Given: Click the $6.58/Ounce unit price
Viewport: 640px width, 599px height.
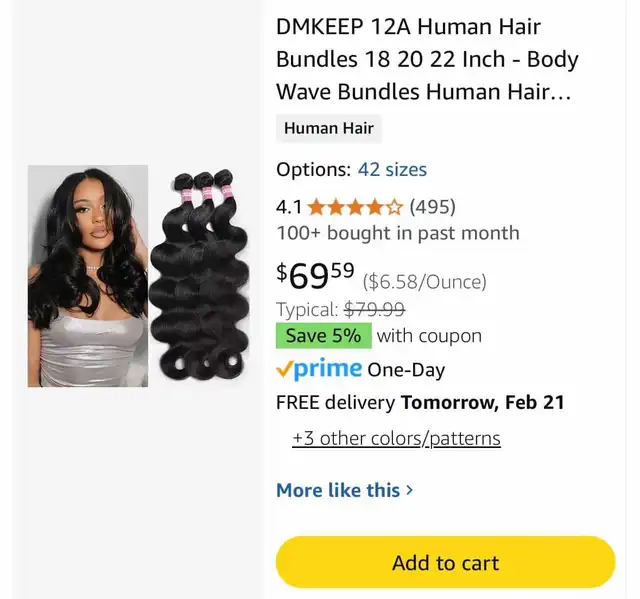Looking at the screenshot, I should [424, 282].
